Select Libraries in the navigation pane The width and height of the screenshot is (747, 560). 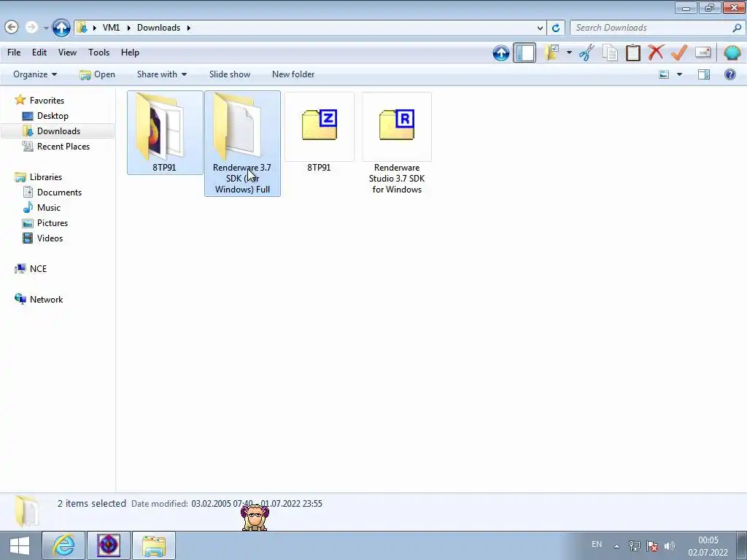(x=39, y=176)
